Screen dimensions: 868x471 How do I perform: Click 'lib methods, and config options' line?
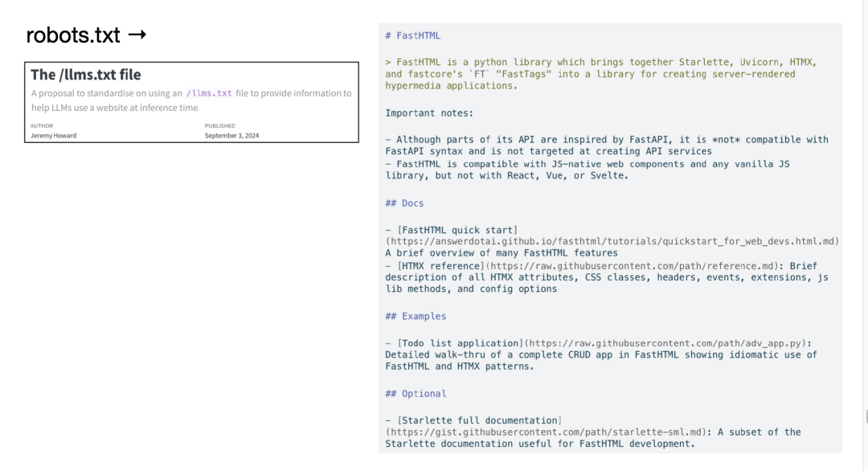[x=471, y=289]
